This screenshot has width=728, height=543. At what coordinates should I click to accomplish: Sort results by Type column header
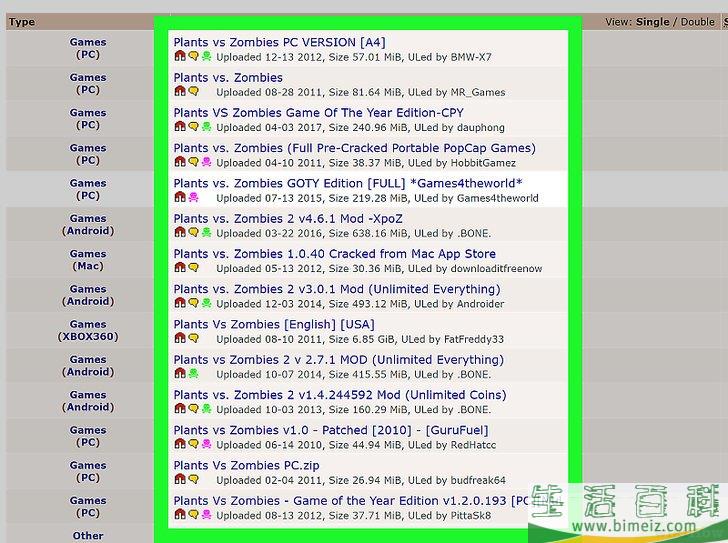coord(22,22)
